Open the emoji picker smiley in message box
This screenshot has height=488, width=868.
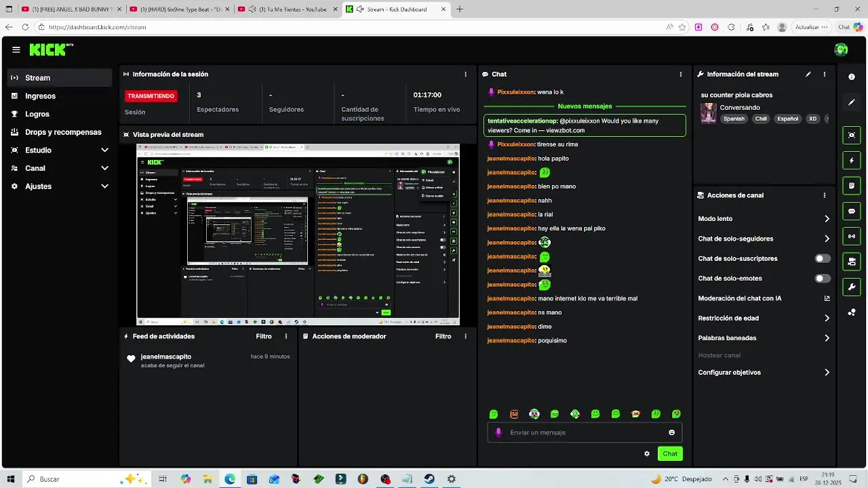[x=672, y=432]
